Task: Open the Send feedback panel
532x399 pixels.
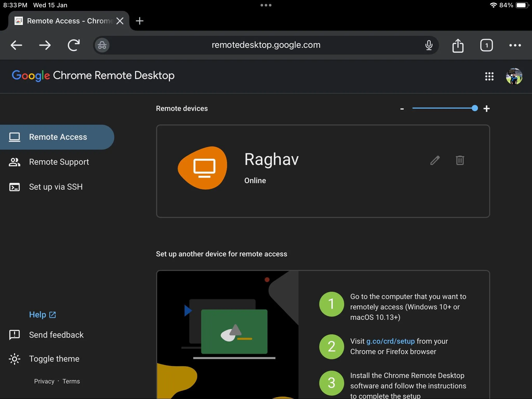Action: tap(56, 335)
